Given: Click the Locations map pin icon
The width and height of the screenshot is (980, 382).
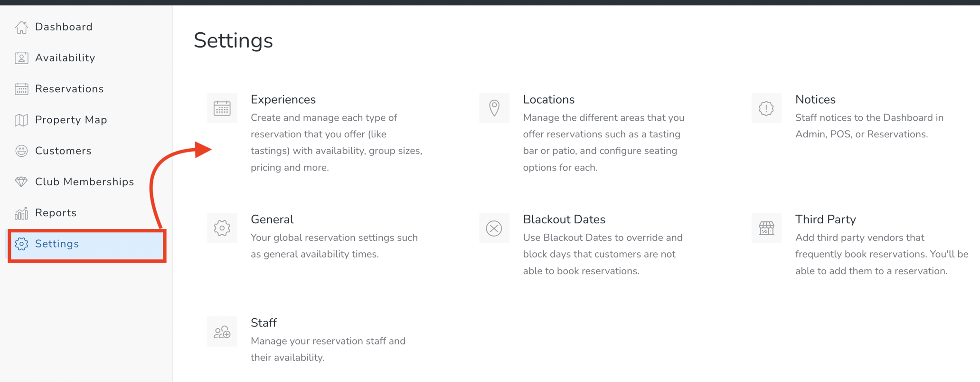Looking at the screenshot, I should [x=494, y=108].
